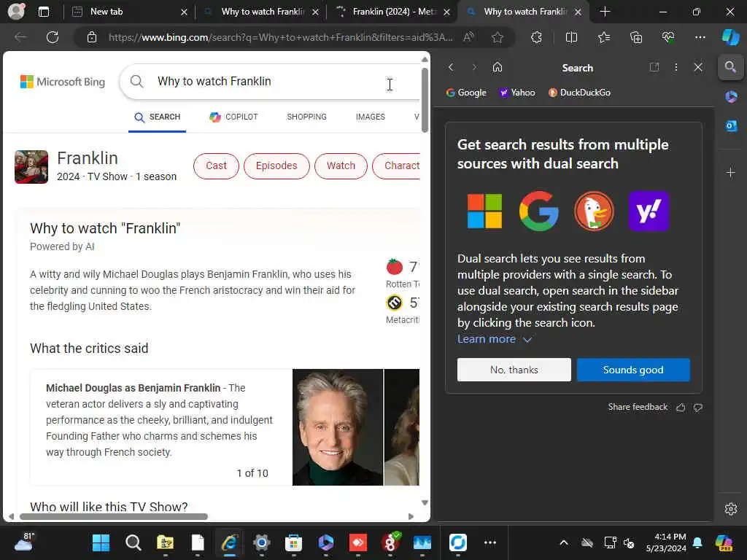747x560 pixels.
Task: Choose Google search provider
Action: (x=466, y=93)
